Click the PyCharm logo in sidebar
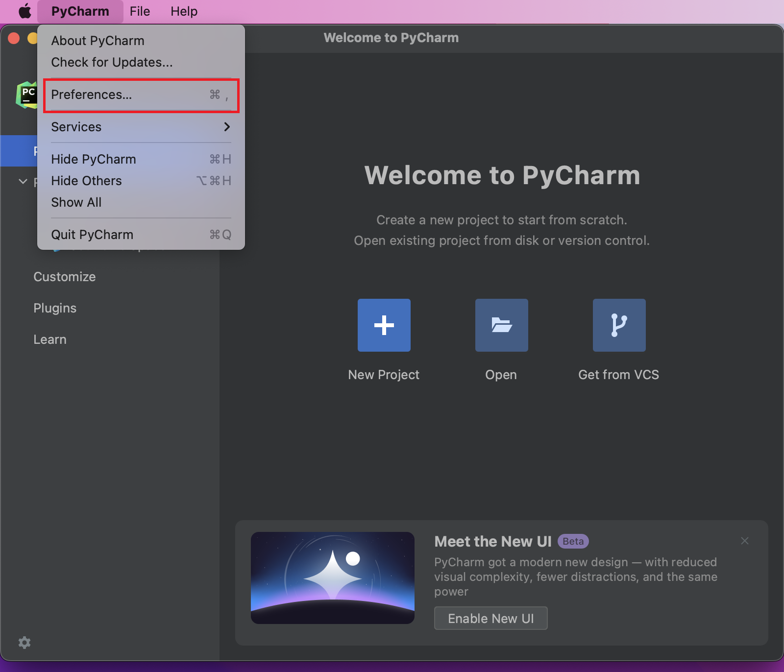784x672 pixels. click(x=27, y=95)
